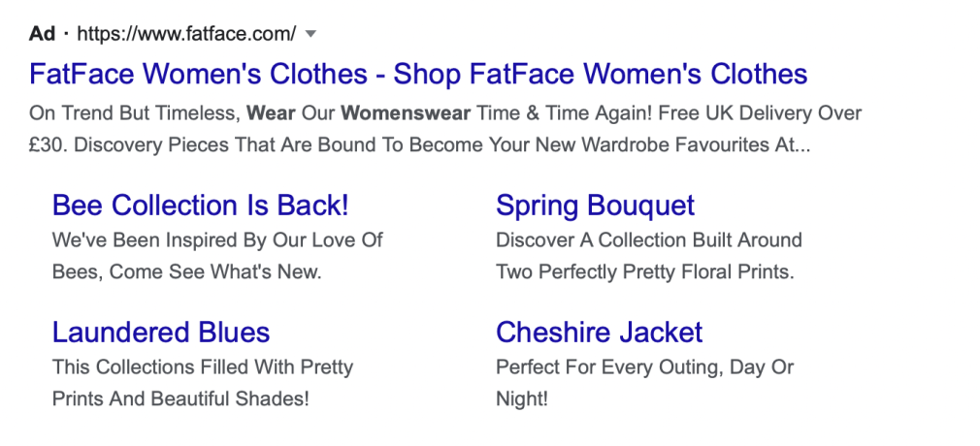
Task: Click the bold Ad label
Action: point(42,33)
